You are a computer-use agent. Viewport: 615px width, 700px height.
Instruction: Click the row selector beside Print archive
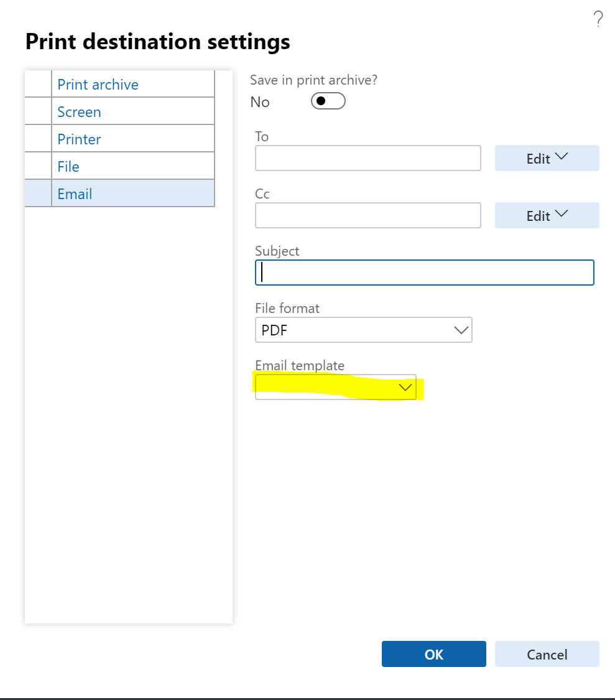click(x=39, y=84)
